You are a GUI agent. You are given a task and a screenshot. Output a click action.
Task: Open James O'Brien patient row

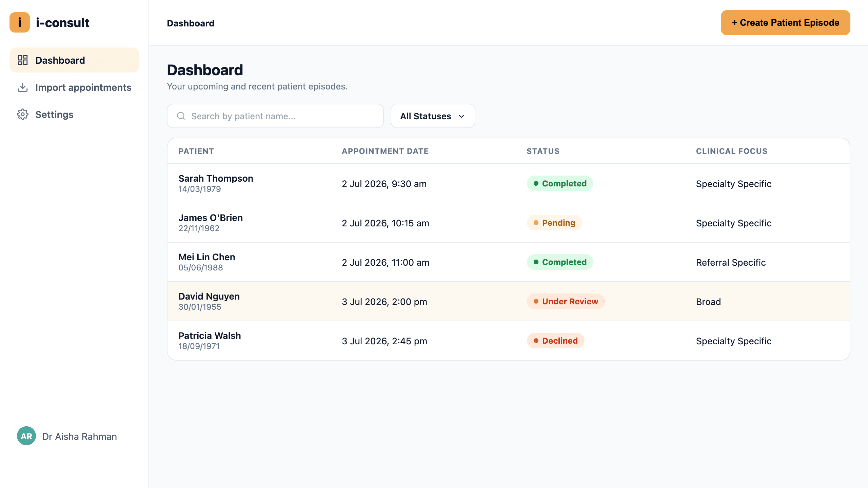(x=509, y=223)
